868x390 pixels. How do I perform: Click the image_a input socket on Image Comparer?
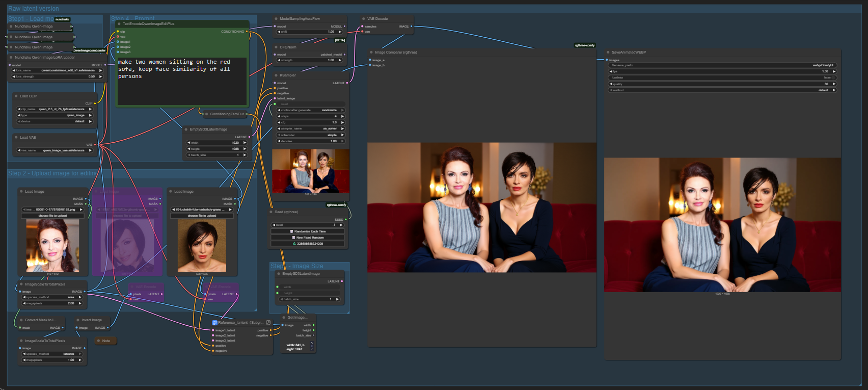[x=370, y=60]
